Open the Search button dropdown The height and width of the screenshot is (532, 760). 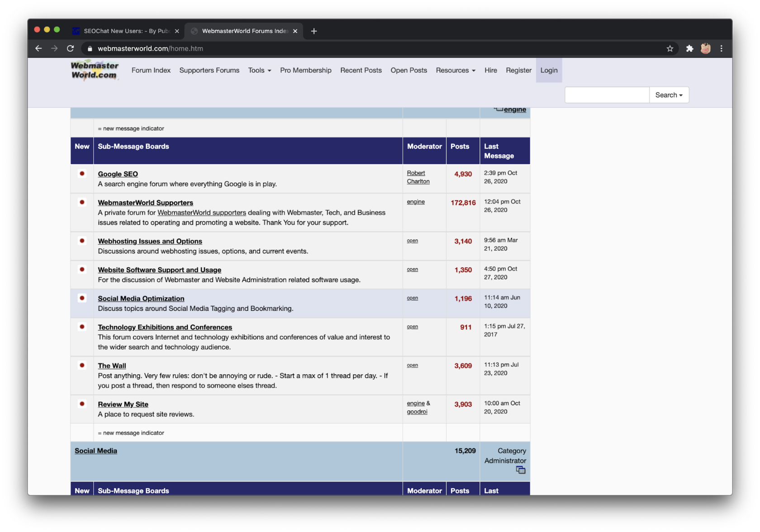coord(669,95)
